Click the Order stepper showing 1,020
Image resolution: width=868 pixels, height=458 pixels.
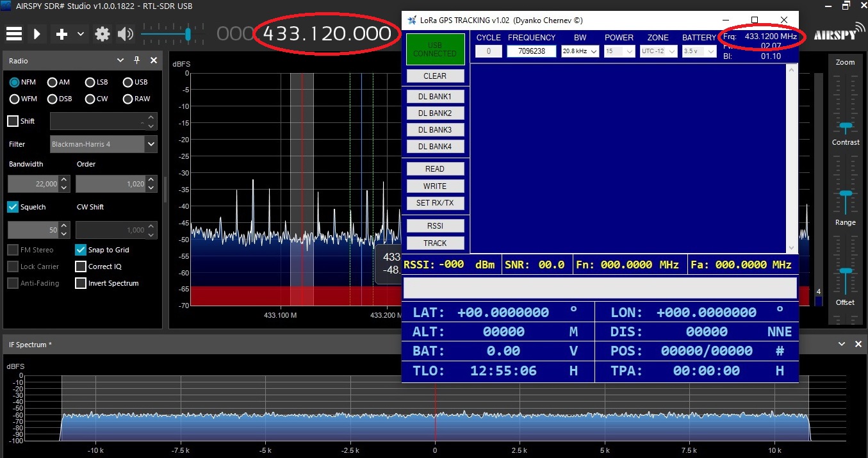point(116,184)
